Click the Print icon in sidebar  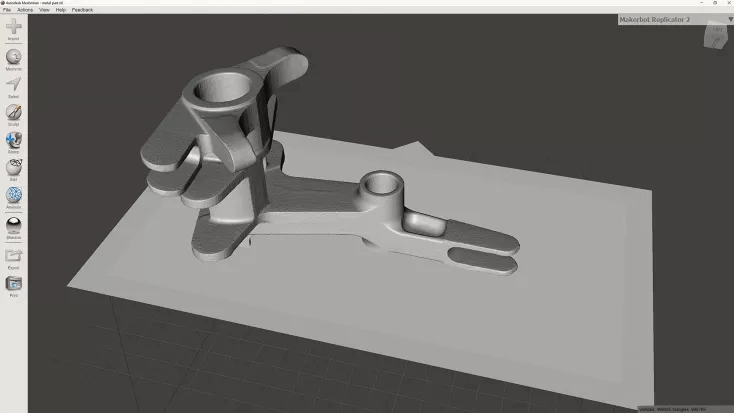click(14, 284)
